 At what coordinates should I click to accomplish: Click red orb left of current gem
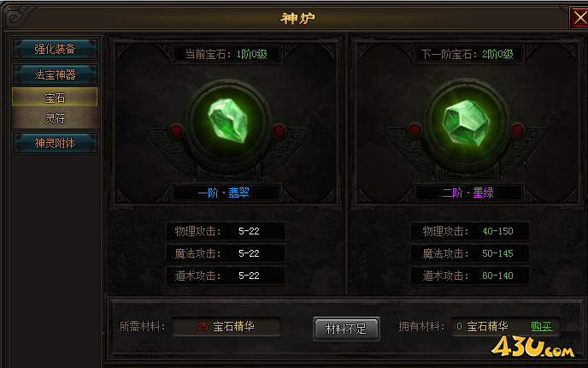click(x=176, y=131)
